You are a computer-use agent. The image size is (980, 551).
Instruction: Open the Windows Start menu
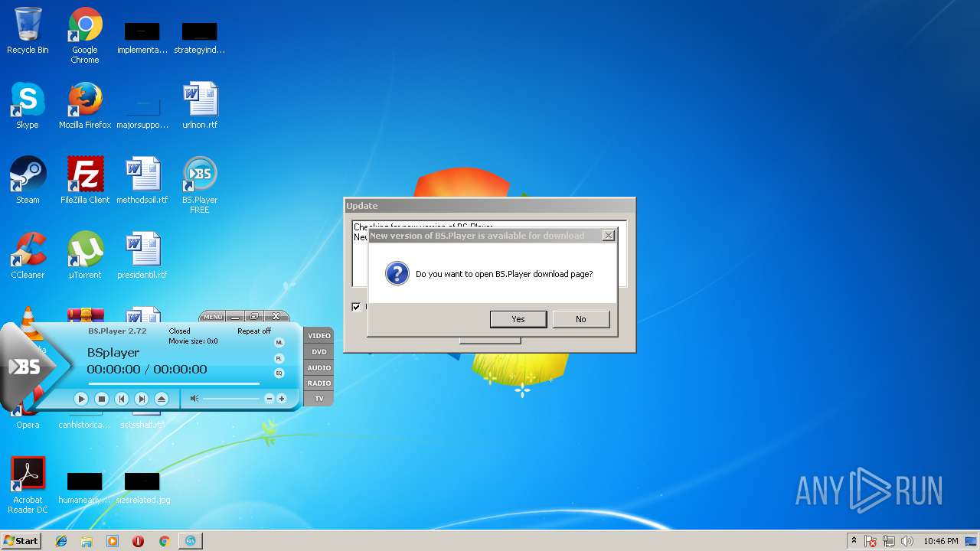(x=21, y=541)
